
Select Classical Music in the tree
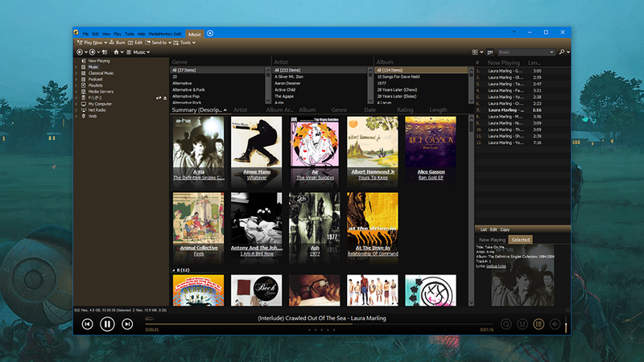(101, 73)
